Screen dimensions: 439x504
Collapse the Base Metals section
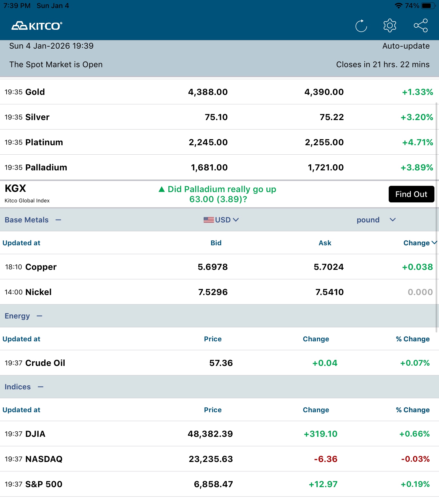click(58, 220)
